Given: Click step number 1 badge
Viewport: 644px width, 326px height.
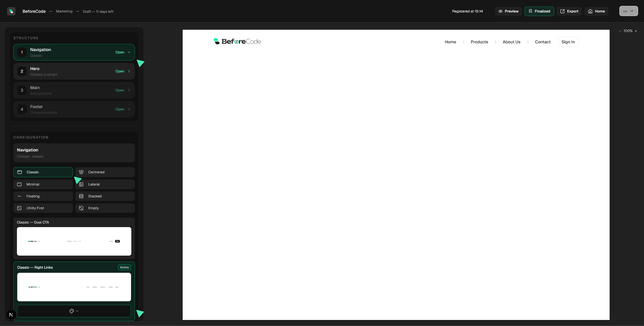Looking at the screenshot, I should tap(22, 52).
